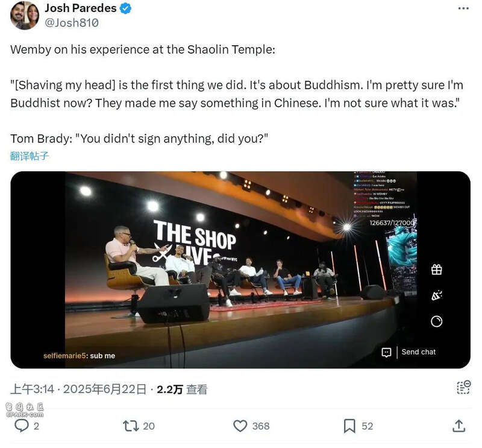
Task: View the 2.2万 views count
Action: click(182, 390)
